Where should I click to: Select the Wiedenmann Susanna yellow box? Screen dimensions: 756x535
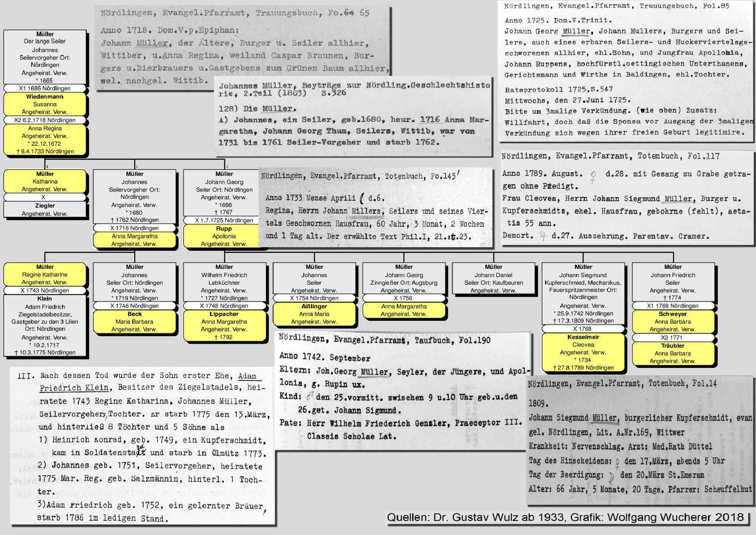45,104
